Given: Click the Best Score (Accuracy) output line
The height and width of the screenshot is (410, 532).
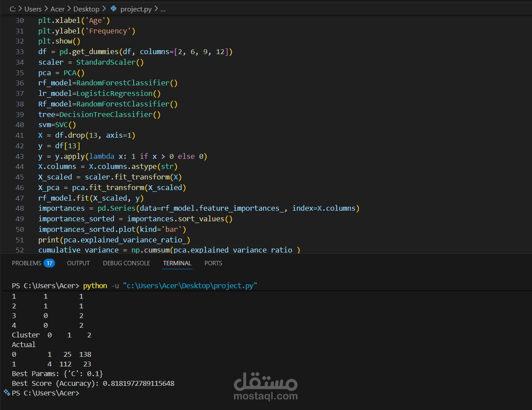Looking at the screenshot, I should coord(93,383).
